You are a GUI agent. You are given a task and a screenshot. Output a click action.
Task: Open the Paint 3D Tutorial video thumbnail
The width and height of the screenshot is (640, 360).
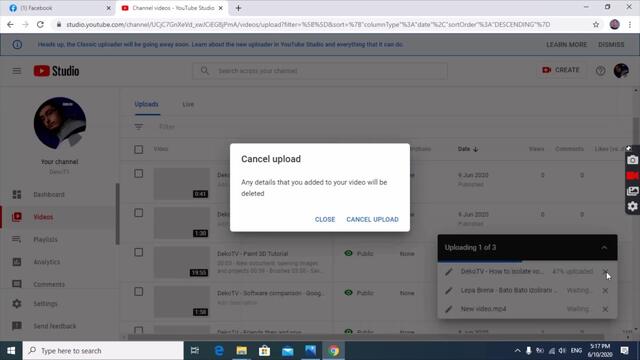coord(182,263)
